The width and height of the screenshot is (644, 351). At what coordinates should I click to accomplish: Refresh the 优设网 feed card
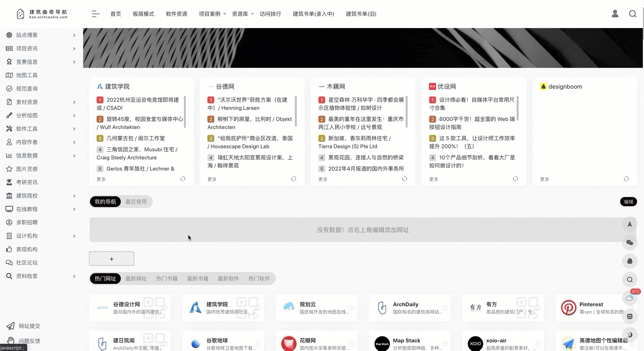[x=515, y=179]
